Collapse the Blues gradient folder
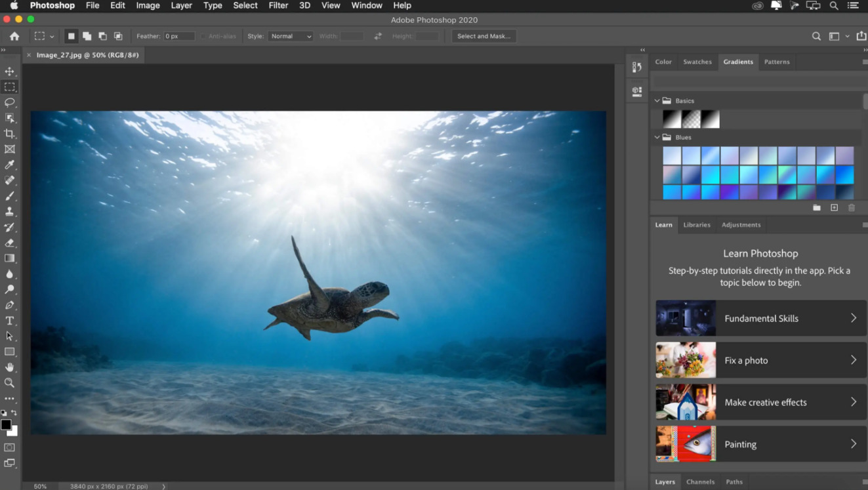The image size is (868, 490). [x=657, y=138]
